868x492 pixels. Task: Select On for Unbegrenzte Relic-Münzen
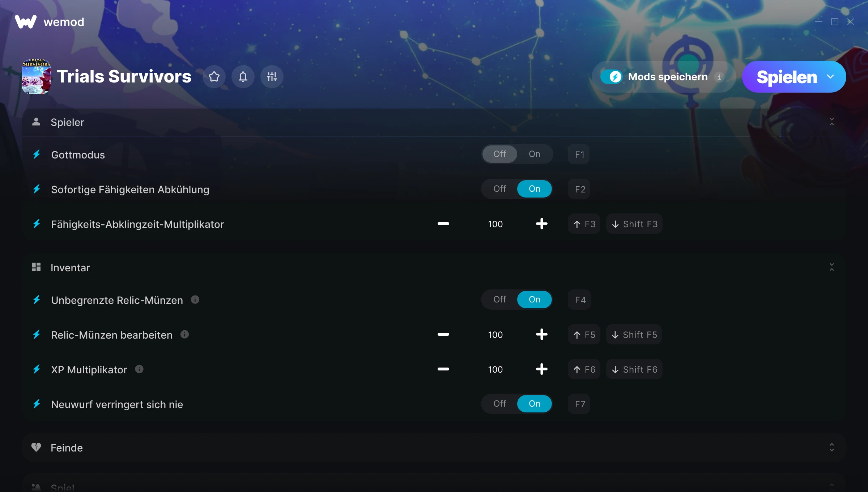(535, 300)
